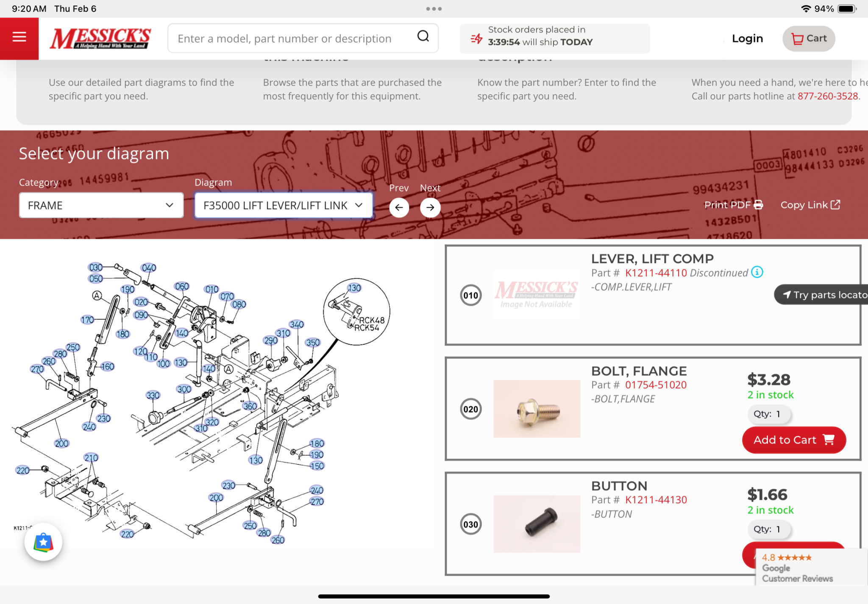
Task: Open the shopping Cart
Action: [x=808, y=39]
